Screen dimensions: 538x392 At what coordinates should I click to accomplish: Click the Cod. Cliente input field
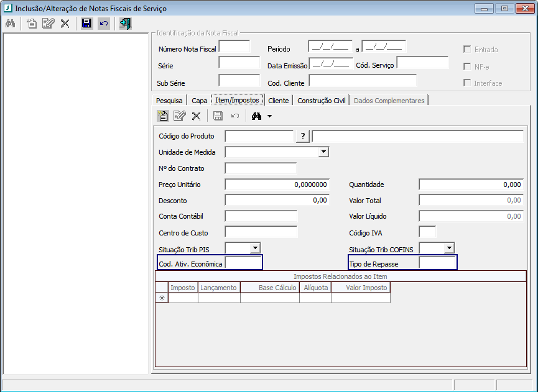(x=362, y=80)
